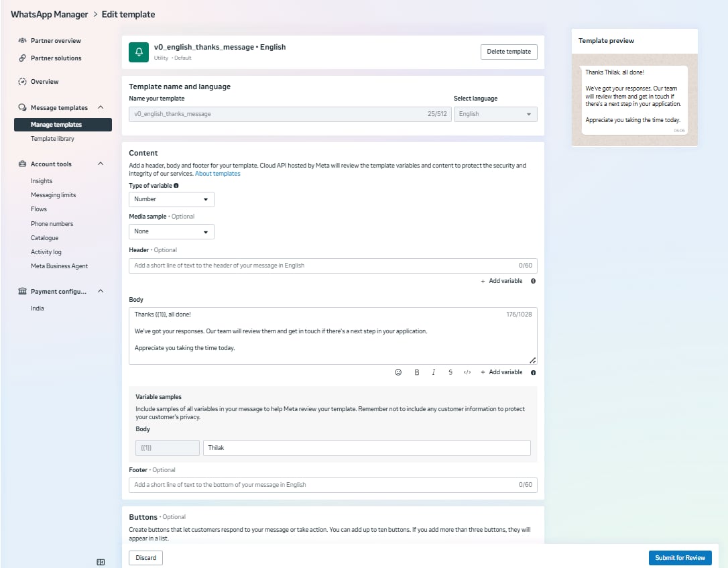This screenshot has height=568, width=728.
Task: Click the Footer text input field
Action: [333, 485]
